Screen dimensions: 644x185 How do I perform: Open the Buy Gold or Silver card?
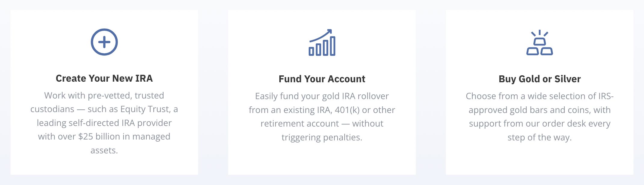(540, 92)
